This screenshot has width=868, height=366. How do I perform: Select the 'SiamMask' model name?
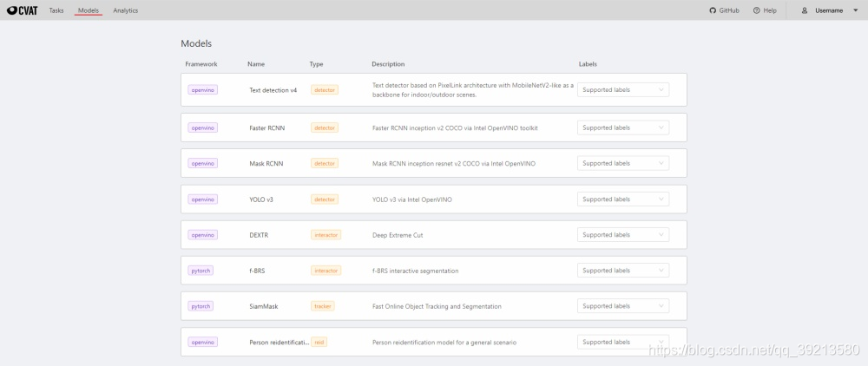(264, 306)
